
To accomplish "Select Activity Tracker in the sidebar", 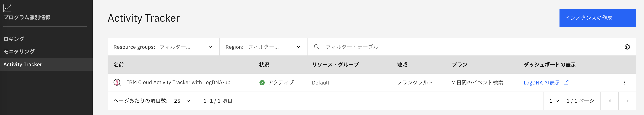I will (x=23, y=64).
